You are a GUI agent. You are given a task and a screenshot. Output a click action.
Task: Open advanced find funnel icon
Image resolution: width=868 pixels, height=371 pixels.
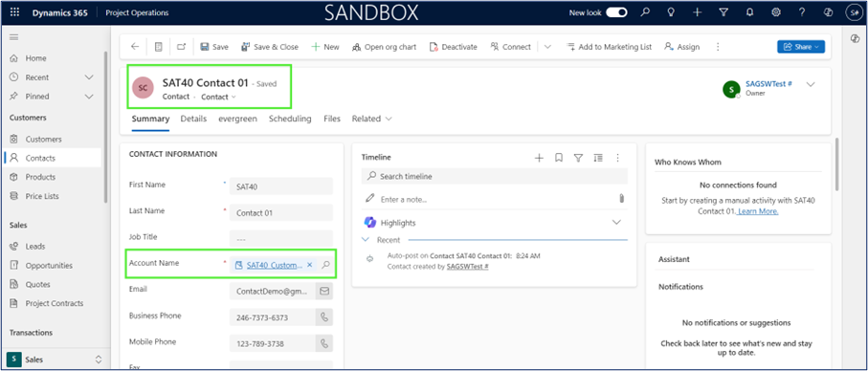pyautogui.click(x=723, y=12)
